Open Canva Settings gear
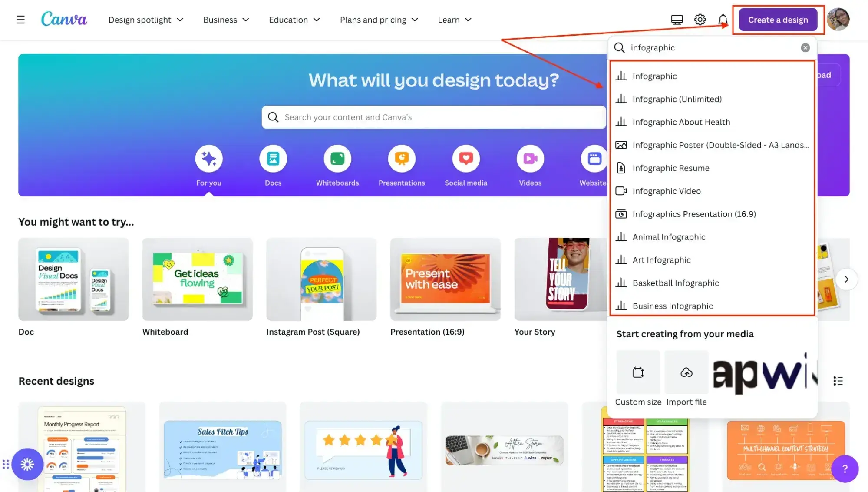Image resolution: width=868 pixels, height=492 pixels. (x=700, y=20)
